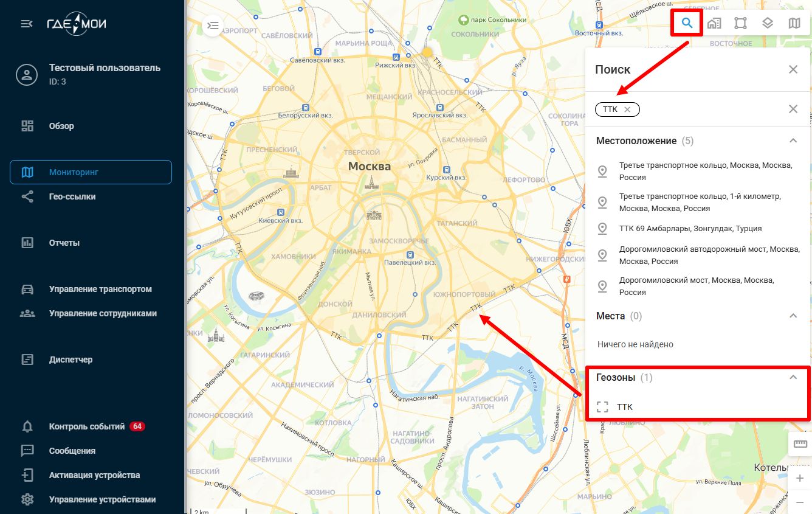The height and width of the screenshot is (514, 812).
Task: Toggle the object list panel button
Action: point(213,26)
